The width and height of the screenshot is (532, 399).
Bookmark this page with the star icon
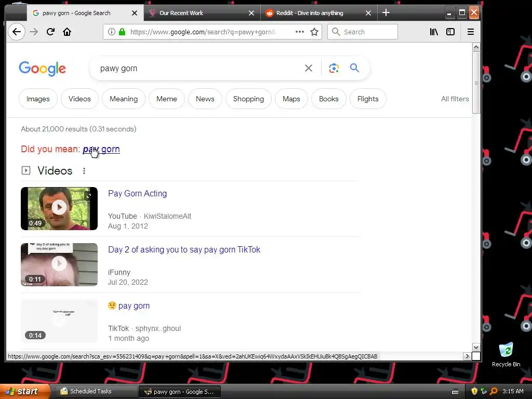(x=314, y=32)
